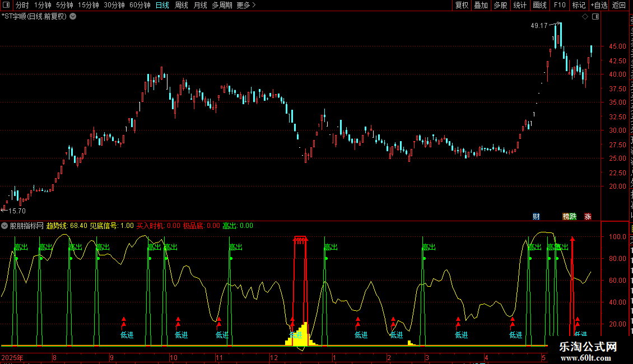
Task: Click the 30.00 price axis label
Action: coord(618,130)
